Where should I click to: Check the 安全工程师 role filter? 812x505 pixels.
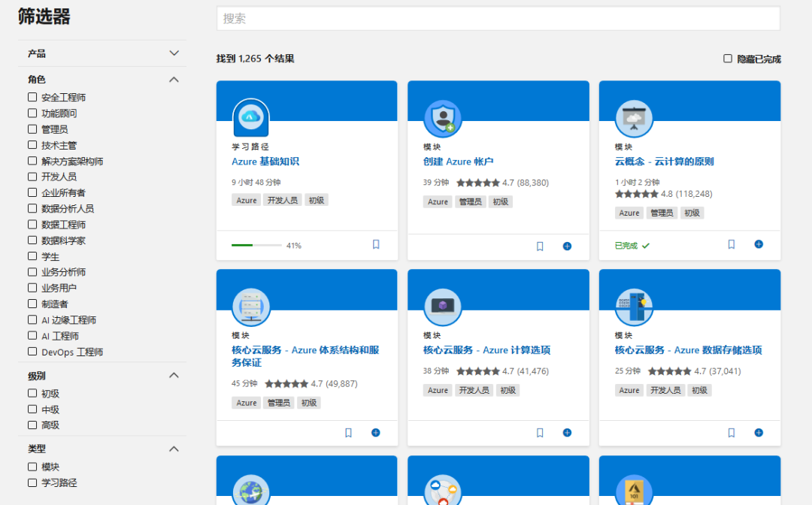pos(32,97)
